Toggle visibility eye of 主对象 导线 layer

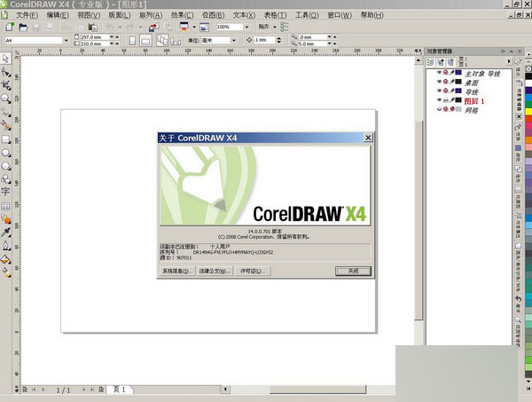(x=439, y=72)
